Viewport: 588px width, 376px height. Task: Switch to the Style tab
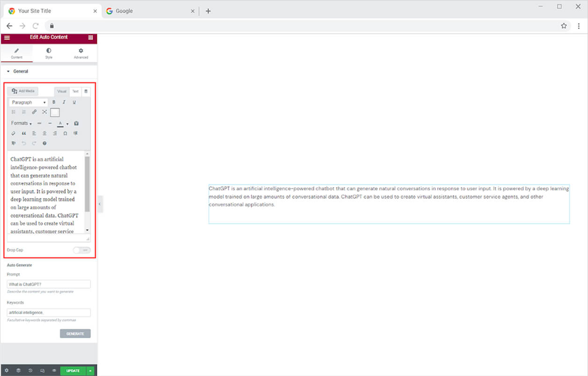pos(49,53)
